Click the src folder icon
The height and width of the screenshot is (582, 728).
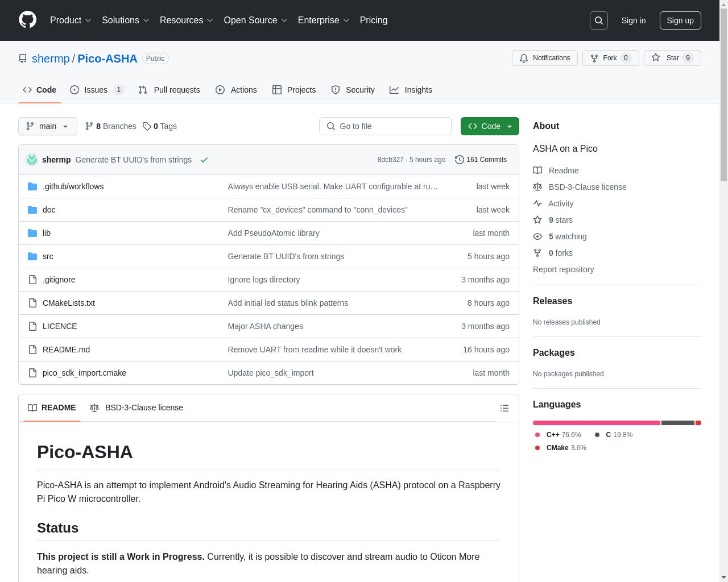(32, 256)
